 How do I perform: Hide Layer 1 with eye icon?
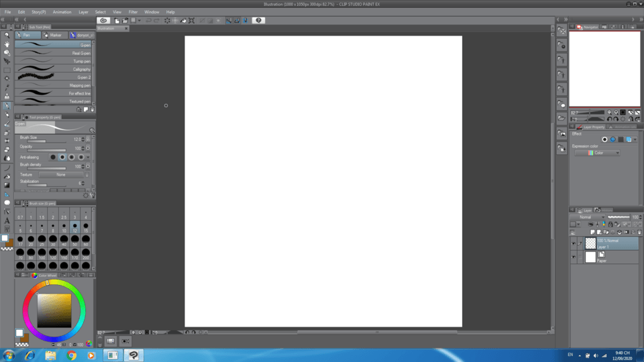coord(574,243)
